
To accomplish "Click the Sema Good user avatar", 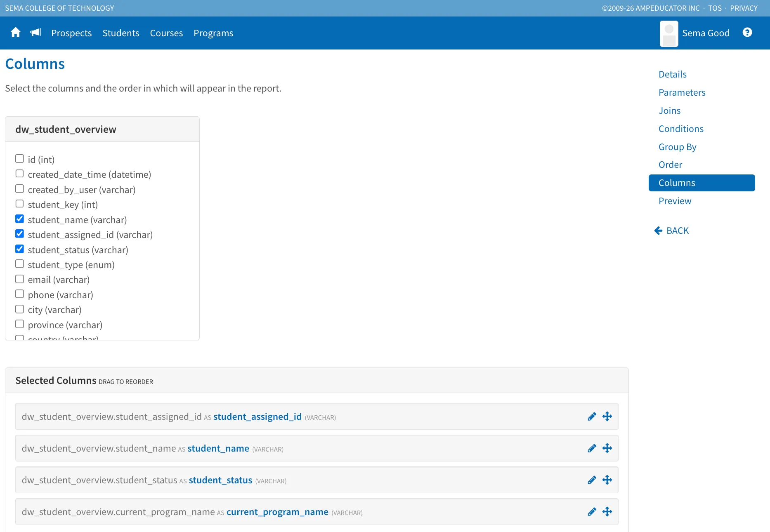I will coord(669,34).
